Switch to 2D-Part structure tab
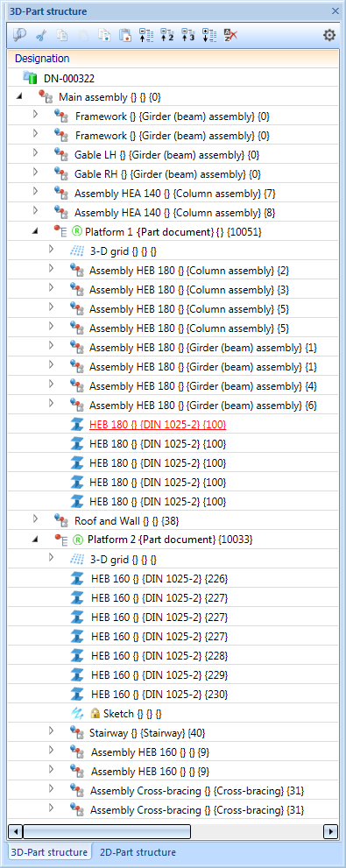Screen dimensions: 346x868 point(138,852)
